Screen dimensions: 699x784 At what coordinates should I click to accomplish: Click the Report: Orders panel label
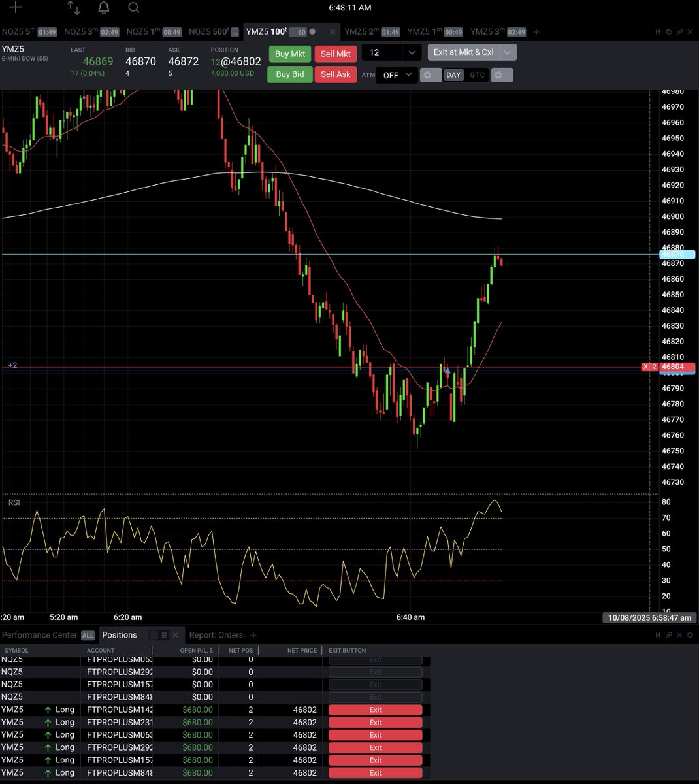(x=217, y=635)
